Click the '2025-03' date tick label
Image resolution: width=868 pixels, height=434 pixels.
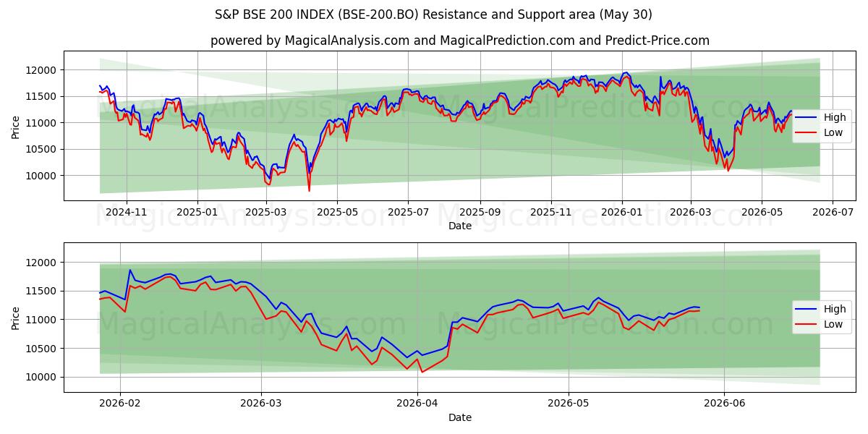pyautogui.click(x=266, y=212)
